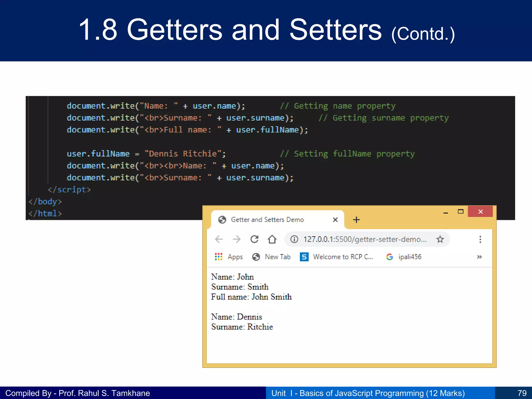Close the Getter and Setters Demo tab

335,220
